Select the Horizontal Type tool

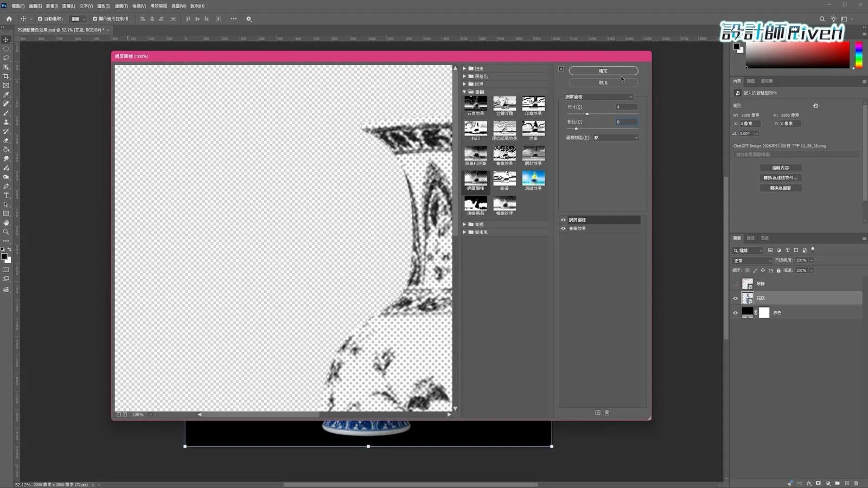click(x=6, y=195)
